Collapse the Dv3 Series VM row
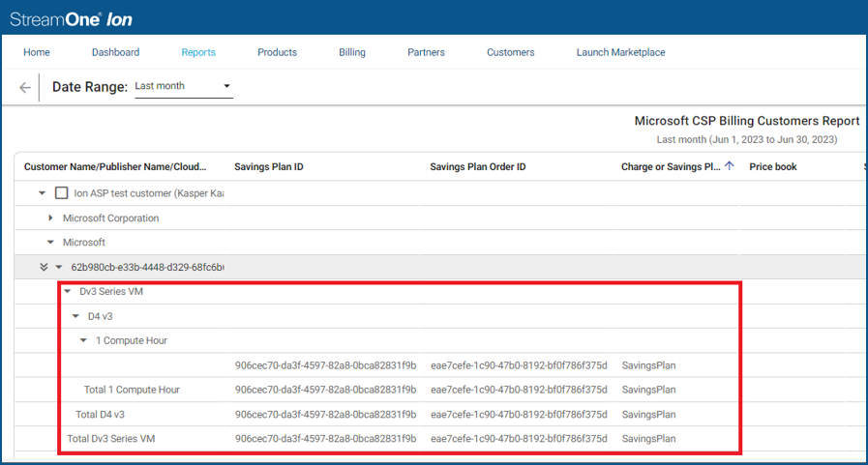The width and height of the screenshot is (868, 465). (x=68, y=291)
